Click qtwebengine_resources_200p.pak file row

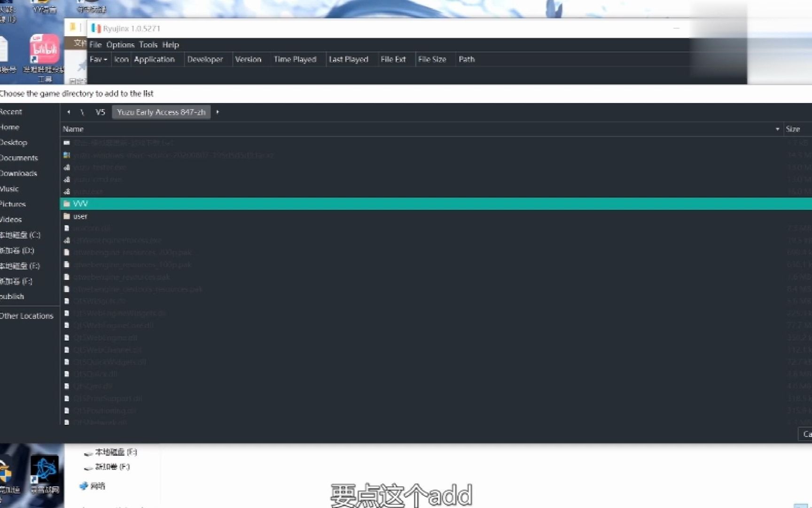(x=436, y=253)
